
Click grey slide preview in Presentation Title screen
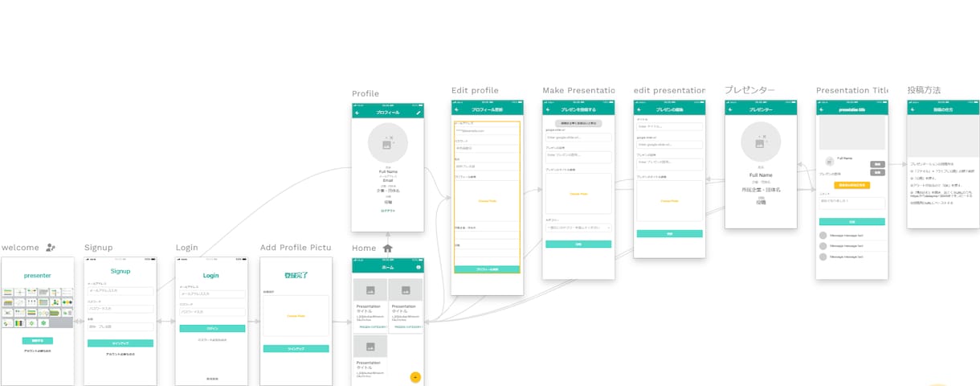click(852, 133)
